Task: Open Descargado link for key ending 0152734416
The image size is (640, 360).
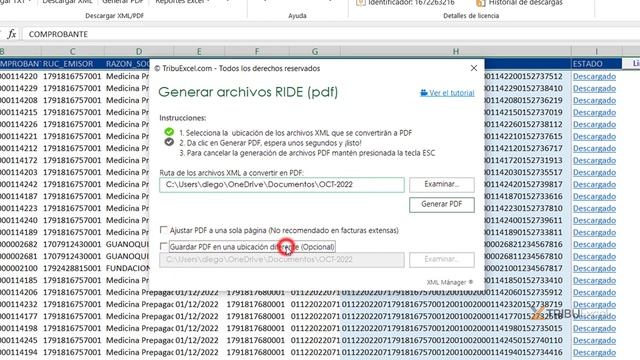Action: click(594, 352)
